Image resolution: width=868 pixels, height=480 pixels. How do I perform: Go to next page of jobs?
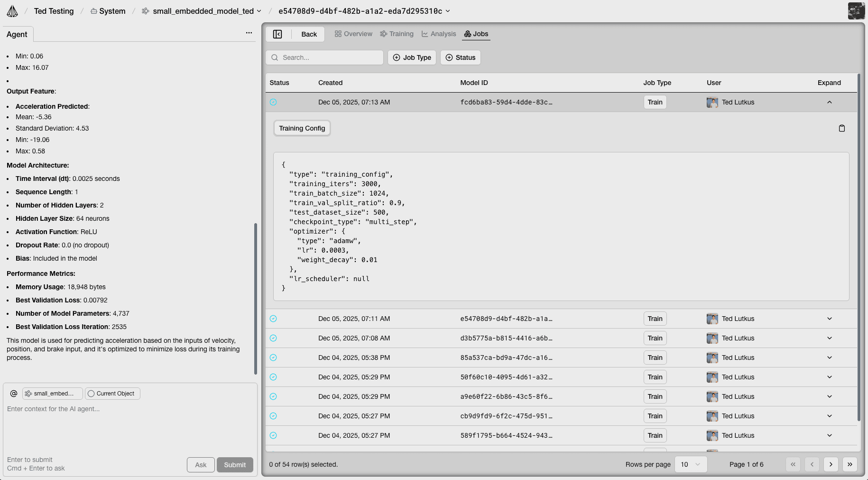click(831, 464)
